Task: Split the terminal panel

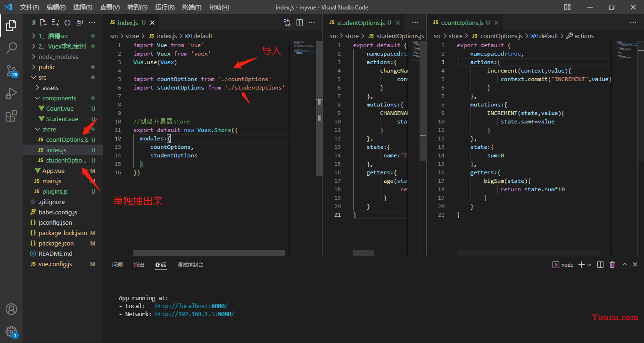Action: click(600, 265)
